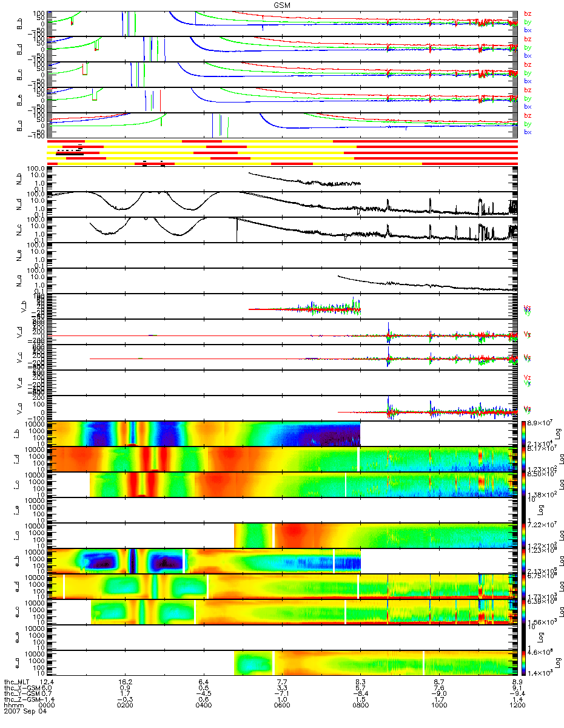Click the color bar beside the i_a spectrogram

coord(524,535)
